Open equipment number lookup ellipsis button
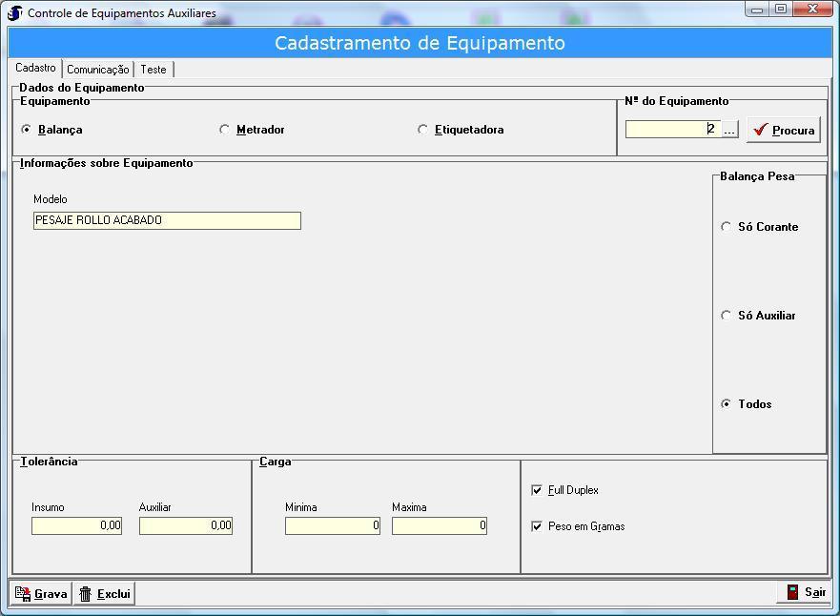The image size is (840, 616). click(729, 130)
